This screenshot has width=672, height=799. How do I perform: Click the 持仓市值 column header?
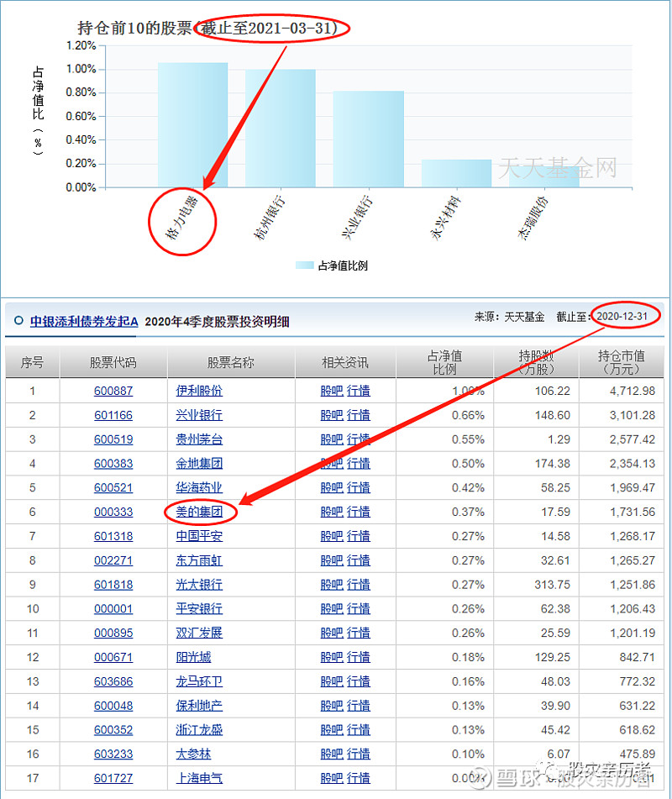[621, 362]
